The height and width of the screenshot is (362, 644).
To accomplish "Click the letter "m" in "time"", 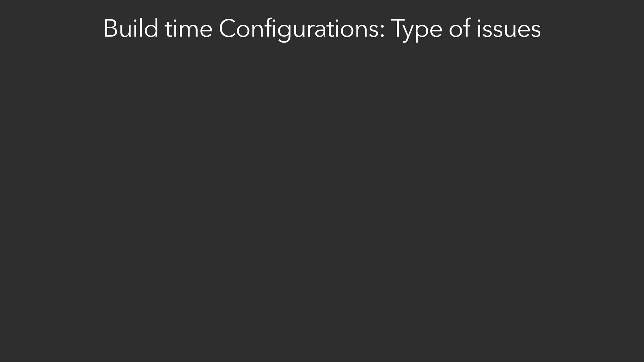I will [x=189, y=30].
